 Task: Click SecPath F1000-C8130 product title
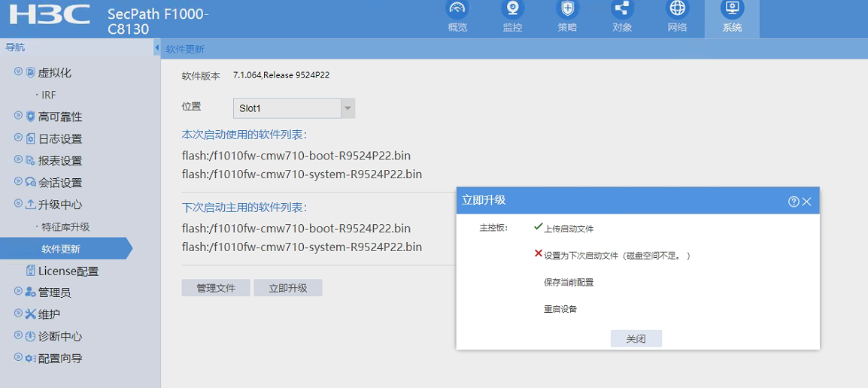click(x=158, y=21)
